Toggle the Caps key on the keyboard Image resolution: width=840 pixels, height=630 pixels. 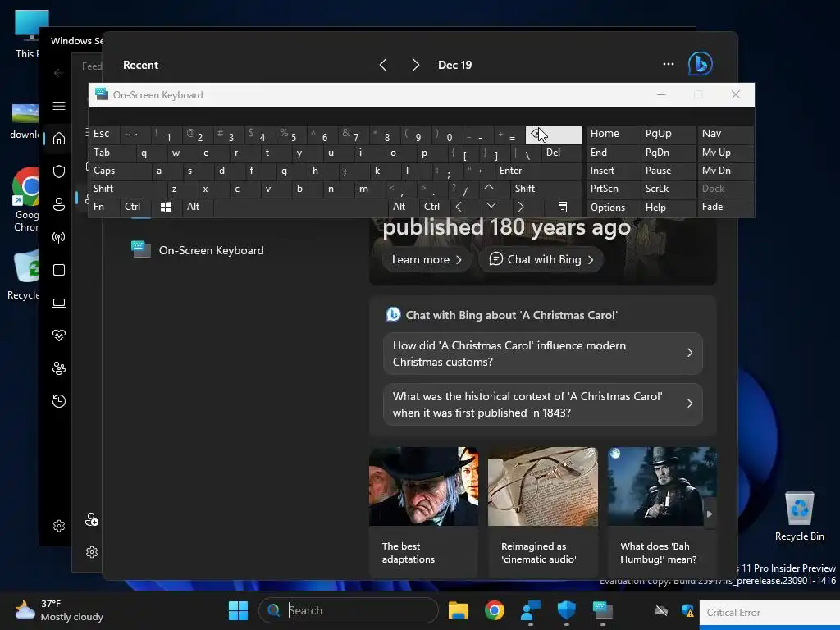tap(120, 171)
